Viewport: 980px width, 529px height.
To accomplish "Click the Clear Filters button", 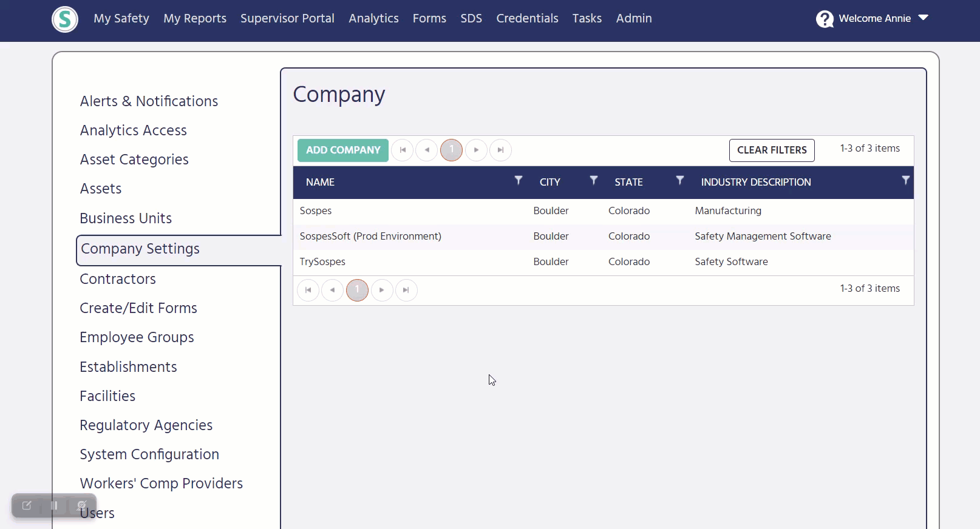I will point(772,150).
